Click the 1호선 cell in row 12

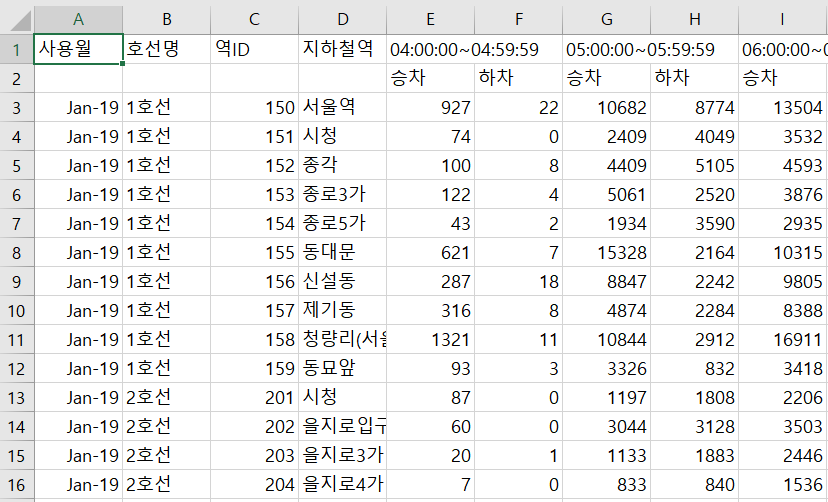coord(166,368)
